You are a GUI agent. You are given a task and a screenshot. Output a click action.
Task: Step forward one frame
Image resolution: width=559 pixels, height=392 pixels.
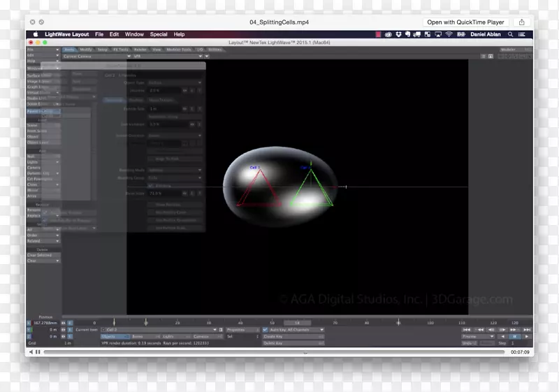coord(502,330)
